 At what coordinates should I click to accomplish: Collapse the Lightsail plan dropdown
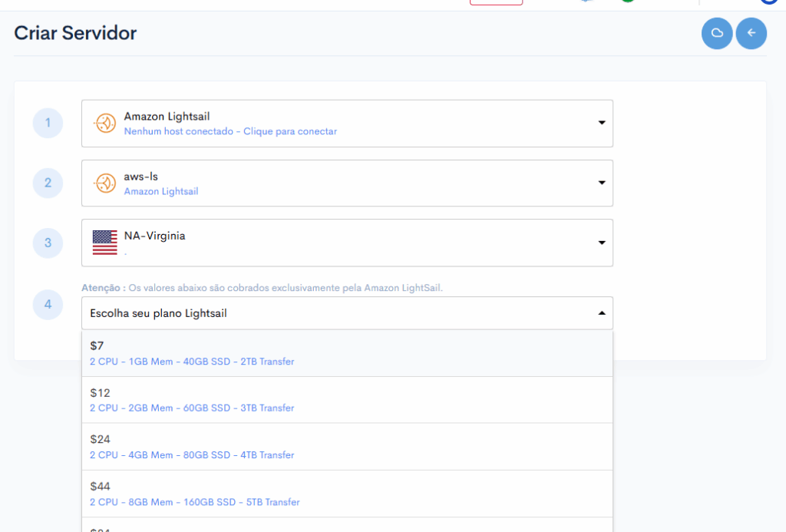pyautogui.click(x=602, y=313)
